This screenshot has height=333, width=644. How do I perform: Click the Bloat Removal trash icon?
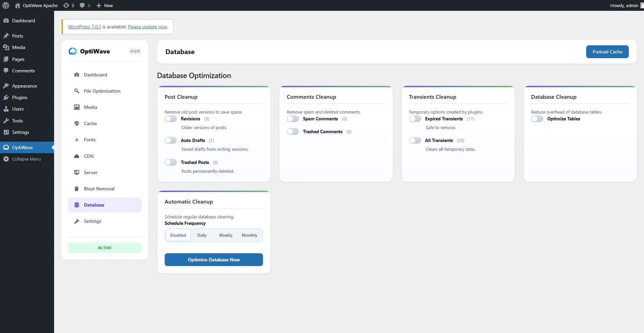click(x=77, y=189)
